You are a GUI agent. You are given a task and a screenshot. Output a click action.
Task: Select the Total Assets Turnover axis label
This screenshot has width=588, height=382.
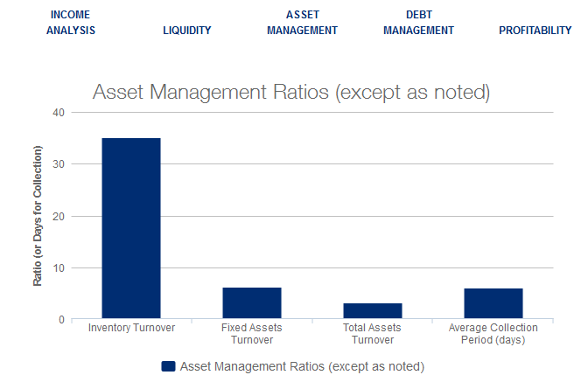(x=373, y=333)
